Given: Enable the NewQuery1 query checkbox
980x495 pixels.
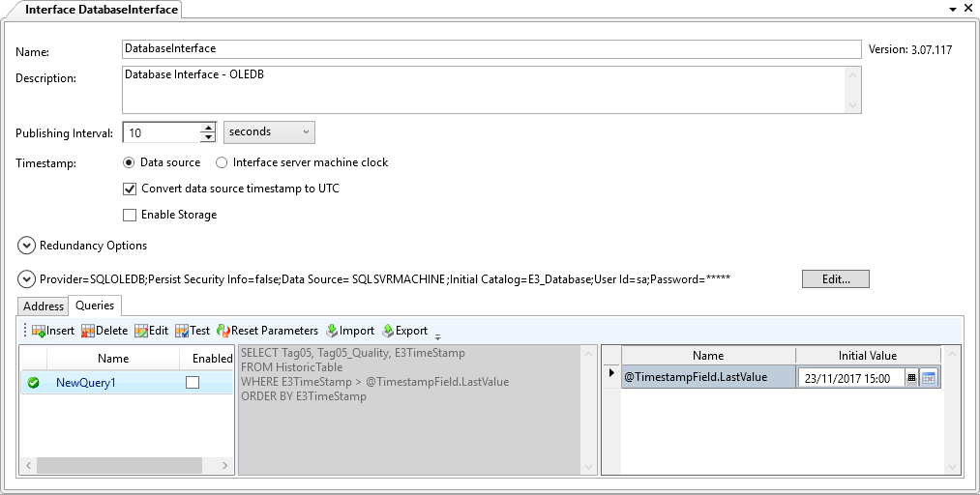Looking at the screenshot, I should [193, 383].
